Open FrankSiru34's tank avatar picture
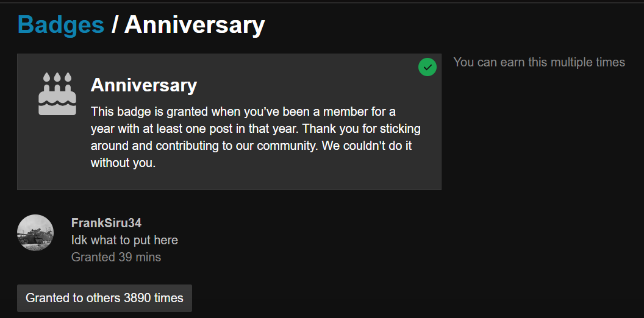This screenshot has width=644, height=318. click(35, 233)
